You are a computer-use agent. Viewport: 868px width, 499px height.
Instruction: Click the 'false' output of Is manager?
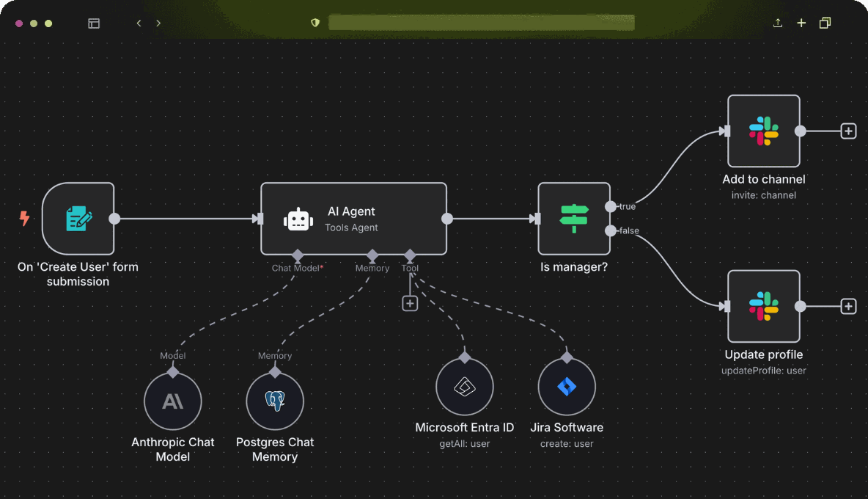[x=611, y=231]
